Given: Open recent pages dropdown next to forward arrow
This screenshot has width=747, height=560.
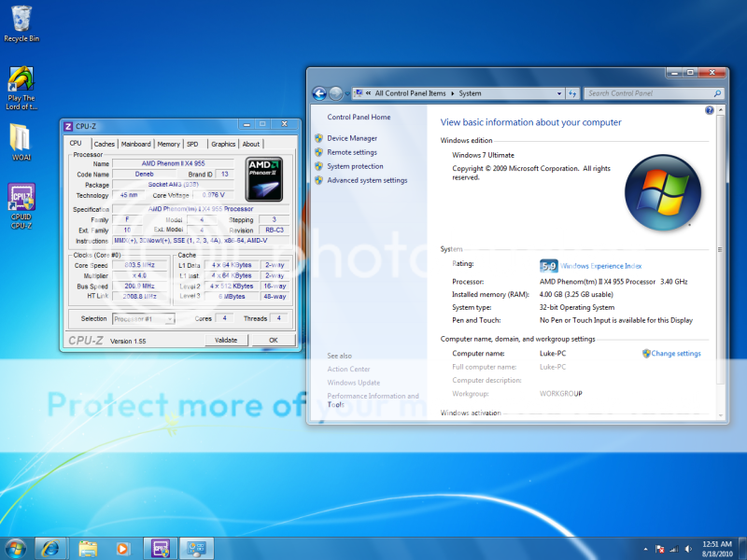Looking at the screenshot, I should pyautogui.click(x=346, y=93).
